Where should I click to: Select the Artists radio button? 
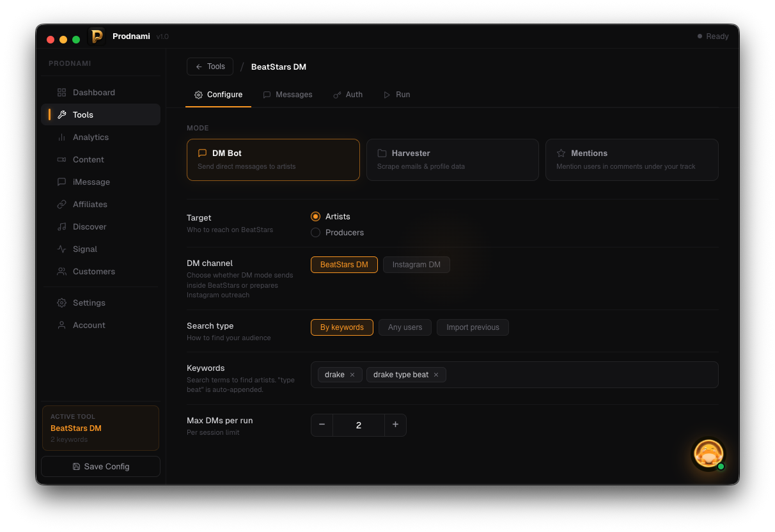pyautogui.click(x=315, y=217)
